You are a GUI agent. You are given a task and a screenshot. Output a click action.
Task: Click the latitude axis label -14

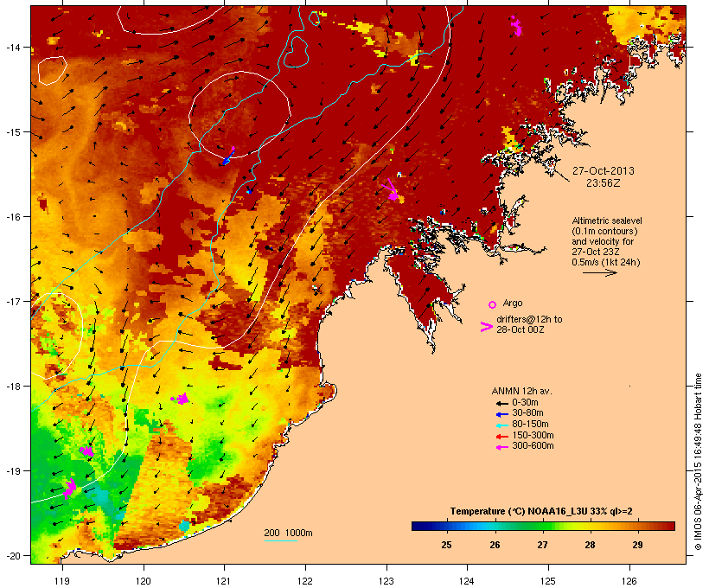coord(12,48)
